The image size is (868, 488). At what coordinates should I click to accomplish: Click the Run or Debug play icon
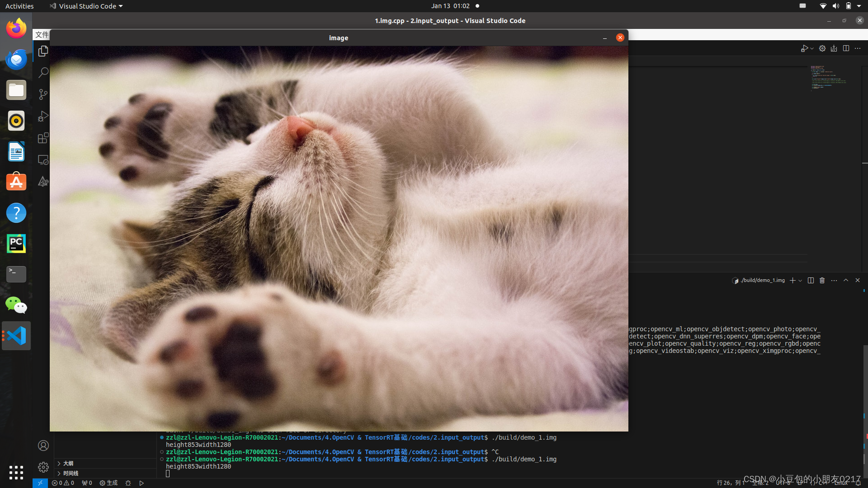804,48
